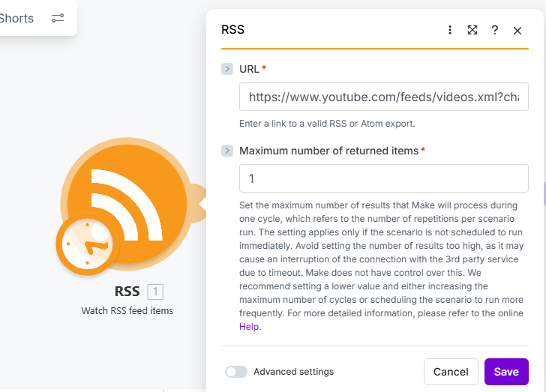Image resolution: width=546 pixels, height=392 pixels.
Task: Focus the maximum returned items field
Action: (x=384, y=178)
